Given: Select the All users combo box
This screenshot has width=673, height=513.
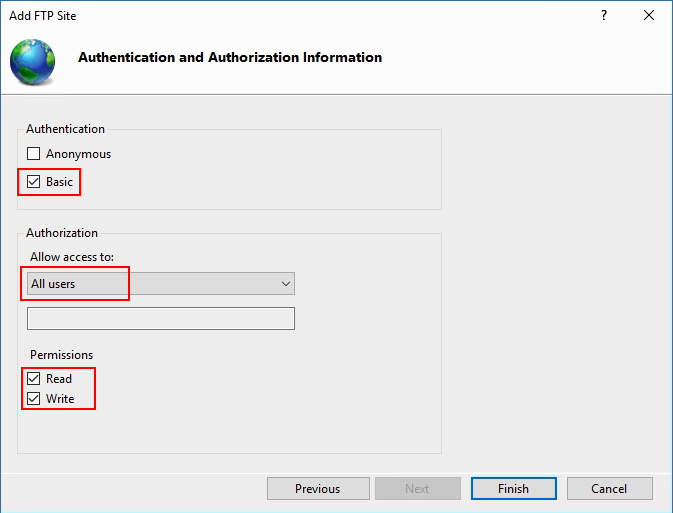Looking at the screenshot, I should (150, 284).
